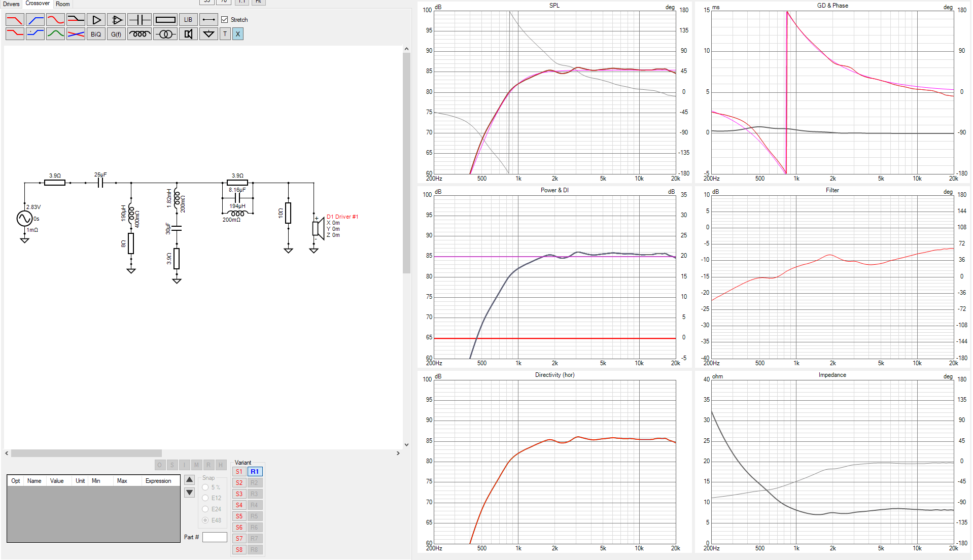Screen dimensions: 973x560
Task: Click the Impedance chart title
Action: (x=832, y=375)
